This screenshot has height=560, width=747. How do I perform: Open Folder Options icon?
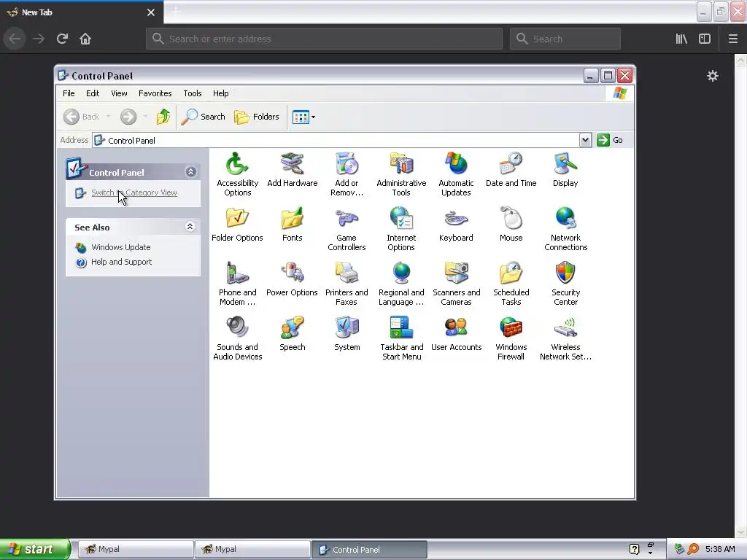point(237,225)
